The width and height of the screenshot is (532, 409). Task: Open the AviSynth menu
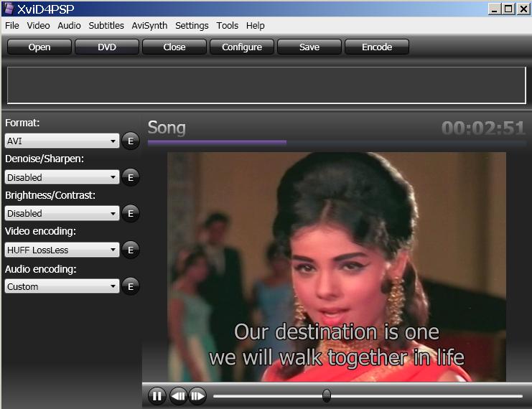[149, 25]
